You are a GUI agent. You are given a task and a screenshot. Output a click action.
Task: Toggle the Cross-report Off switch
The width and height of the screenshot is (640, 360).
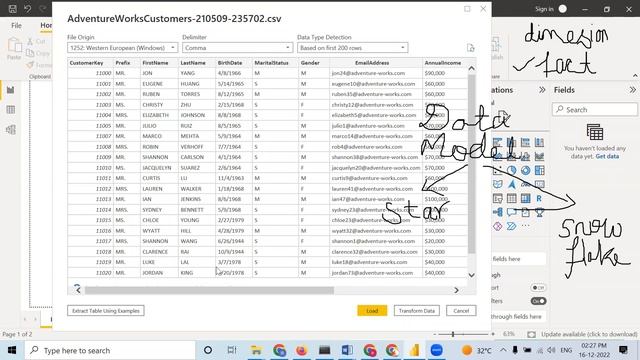point(538,288)
